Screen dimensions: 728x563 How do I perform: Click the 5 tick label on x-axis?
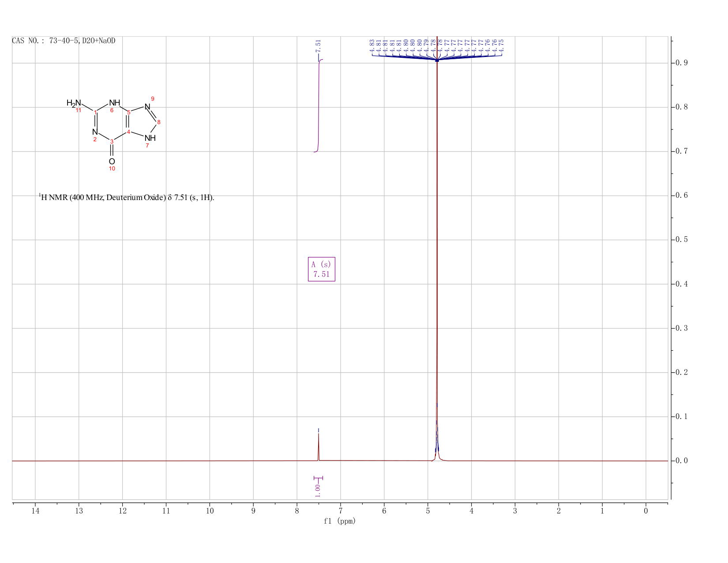(x=428, y=511)
